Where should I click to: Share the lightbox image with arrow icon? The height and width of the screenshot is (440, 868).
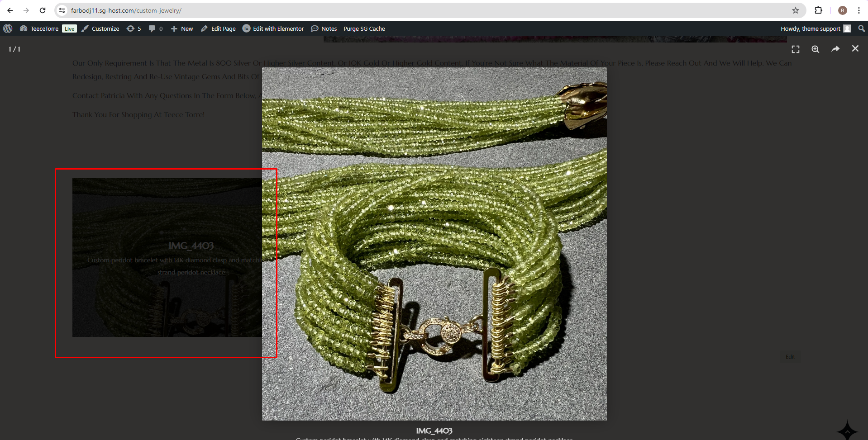coord(835,49)
